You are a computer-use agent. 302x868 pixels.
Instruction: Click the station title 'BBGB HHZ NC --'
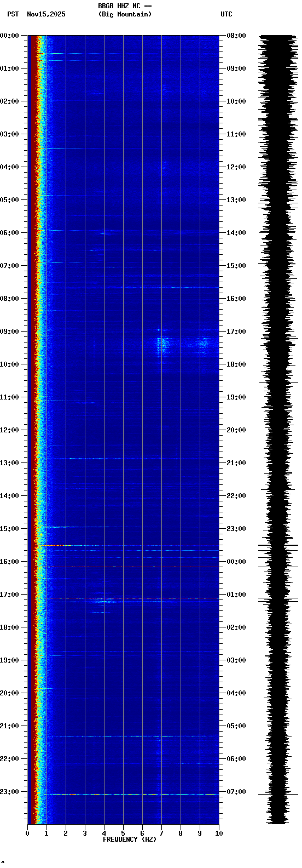(125, 6)
